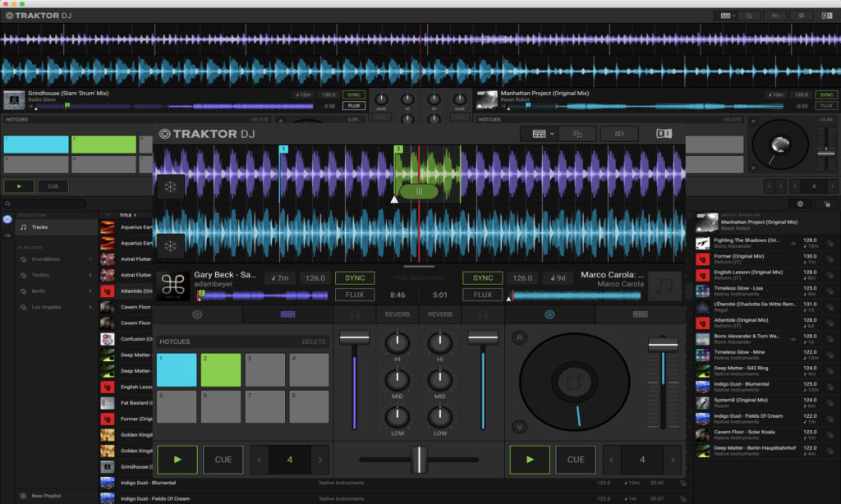This screenshot has width=841, height=504.
Task: Click the large jog wheel platter
Action: click(574, 382)
